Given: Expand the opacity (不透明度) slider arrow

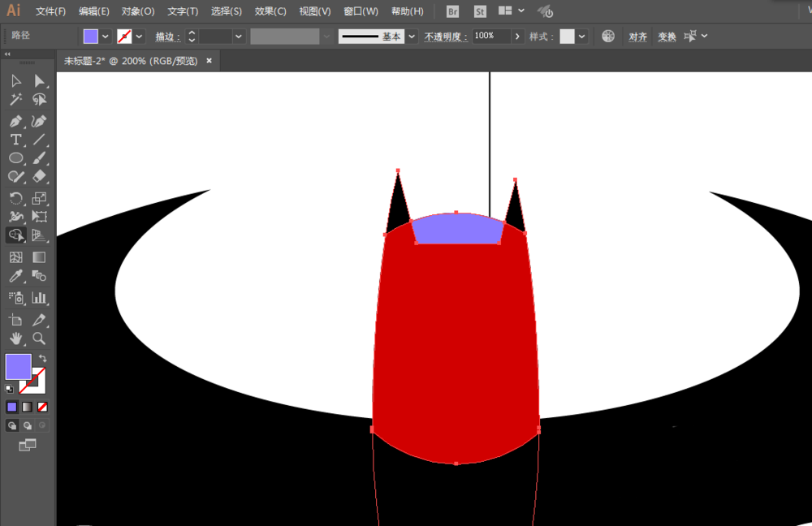Looking at the screenshot, I should [x=516, y=37].
